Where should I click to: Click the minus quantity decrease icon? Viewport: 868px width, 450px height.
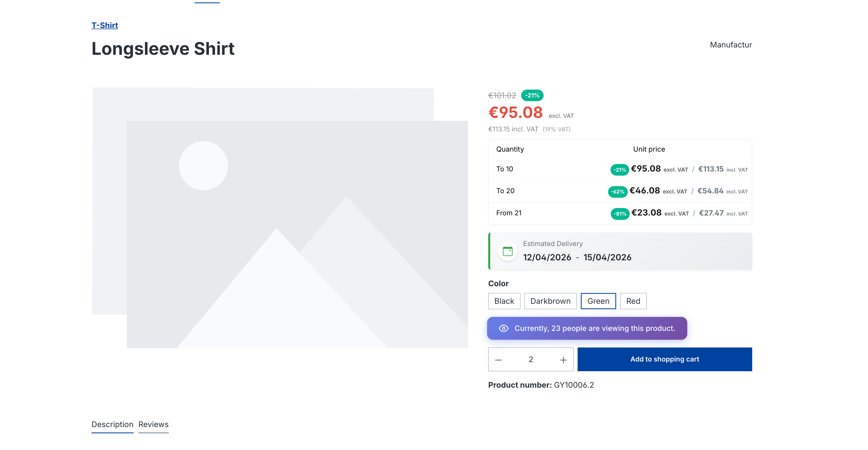(498, 360)
